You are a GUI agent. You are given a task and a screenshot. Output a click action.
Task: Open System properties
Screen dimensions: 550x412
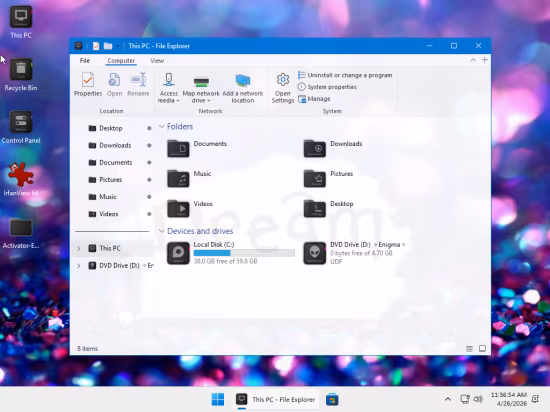pyautogui.click(x=327, y=87)
